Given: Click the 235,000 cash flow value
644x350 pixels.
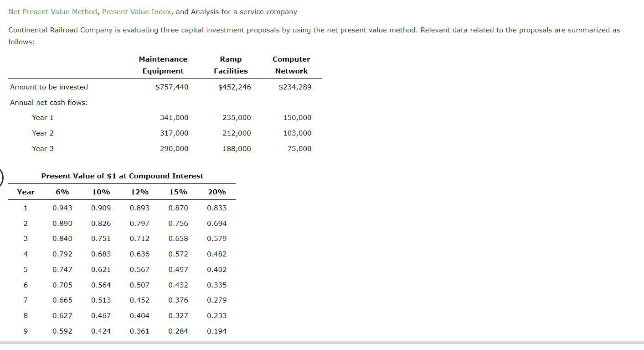Looking at the screenshot, I should click(x=237, y=118).
